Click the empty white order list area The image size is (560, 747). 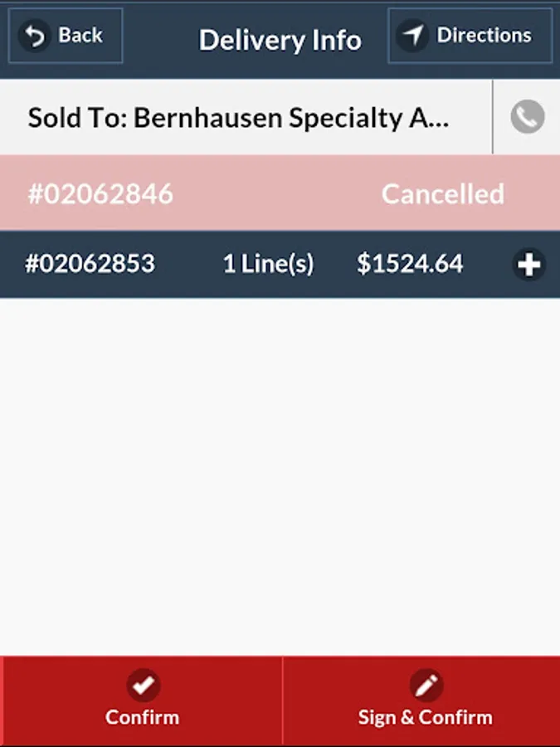[280, 473]
